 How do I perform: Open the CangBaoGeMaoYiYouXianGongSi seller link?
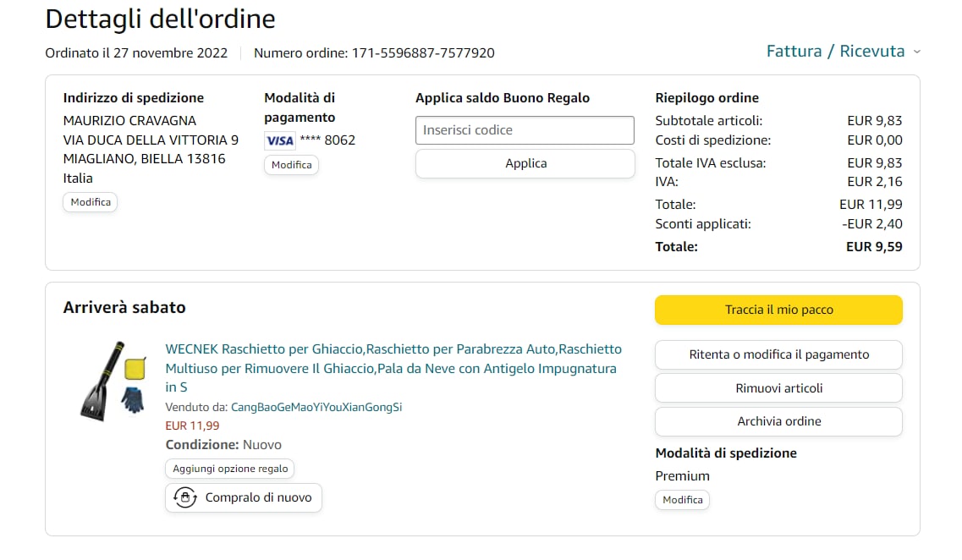coord(316,407)
